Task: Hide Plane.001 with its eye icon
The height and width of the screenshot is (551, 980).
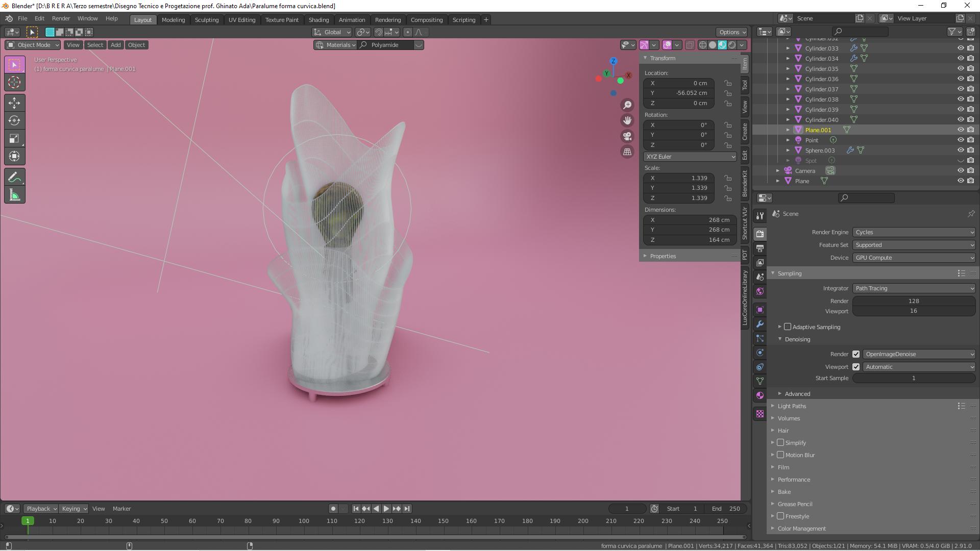Action: (960, 130)
